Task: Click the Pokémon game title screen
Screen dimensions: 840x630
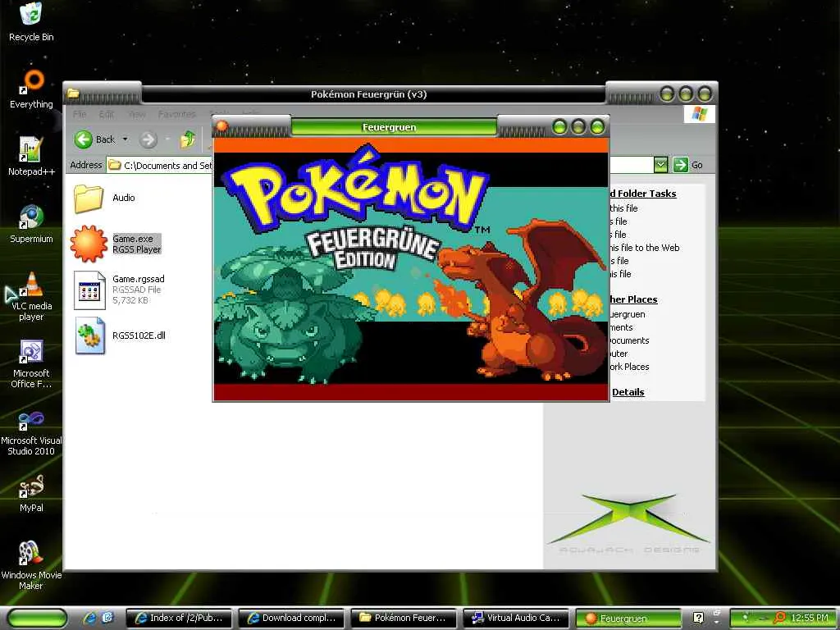Action: point(411,269)
